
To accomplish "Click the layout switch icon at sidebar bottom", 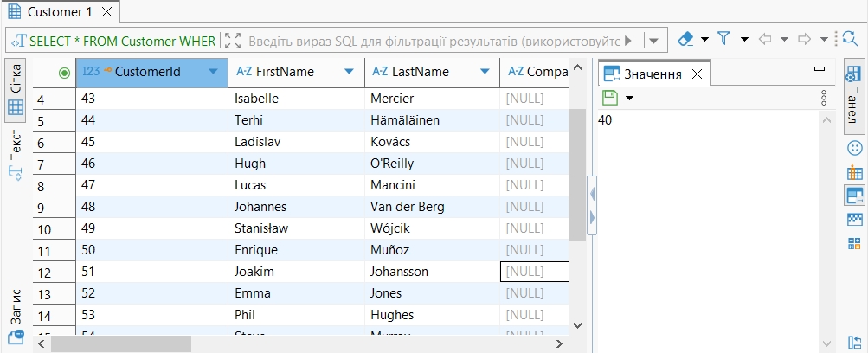I will tap(855, 342).
